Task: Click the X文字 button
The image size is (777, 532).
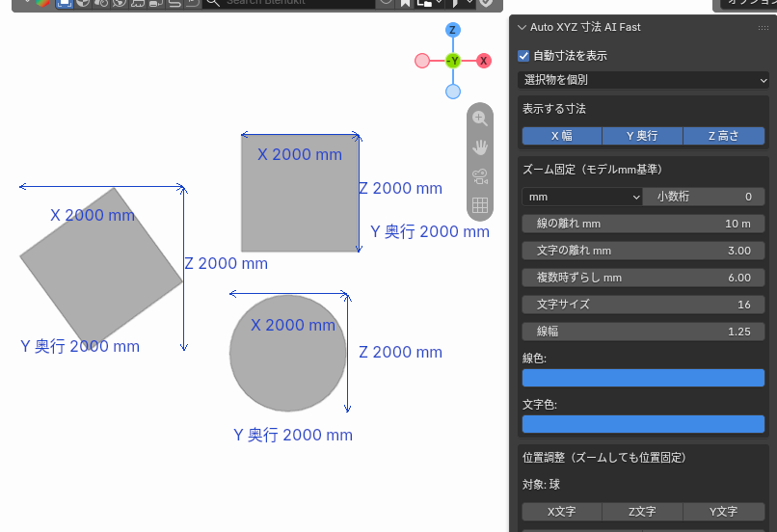Action: (562, 512)
